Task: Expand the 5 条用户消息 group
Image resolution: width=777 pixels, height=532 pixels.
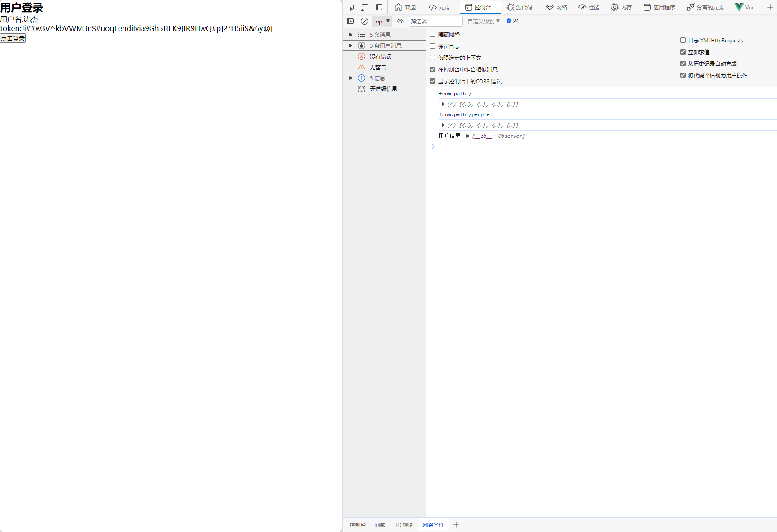Action: (351, 45)
